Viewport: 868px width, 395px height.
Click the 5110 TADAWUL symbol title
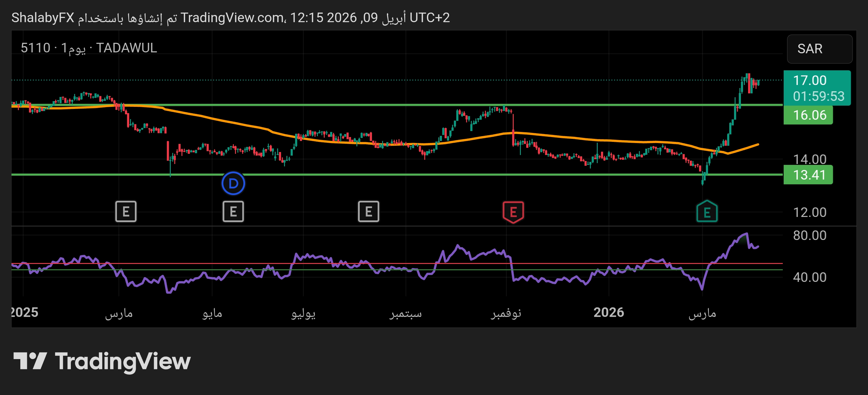[x=89, y=48]
